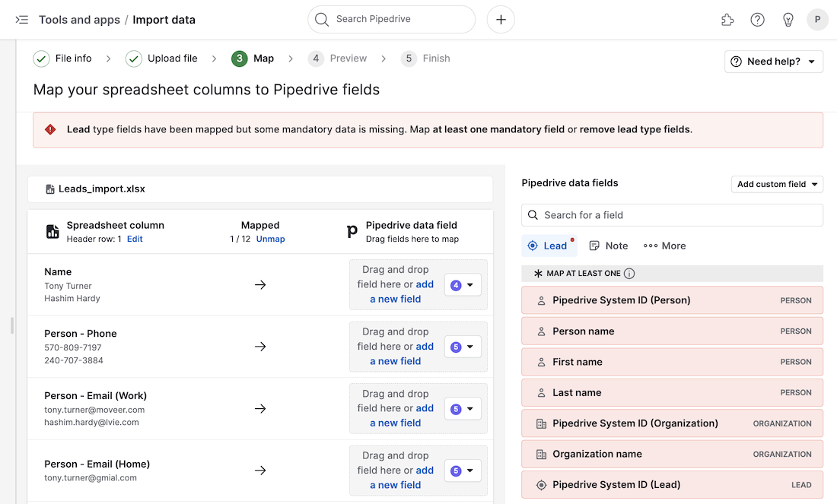Image resolution: width=837 pixels, height=504 pixels.
Task: Click the arrow in the Name row
Action: click(260, 285)
